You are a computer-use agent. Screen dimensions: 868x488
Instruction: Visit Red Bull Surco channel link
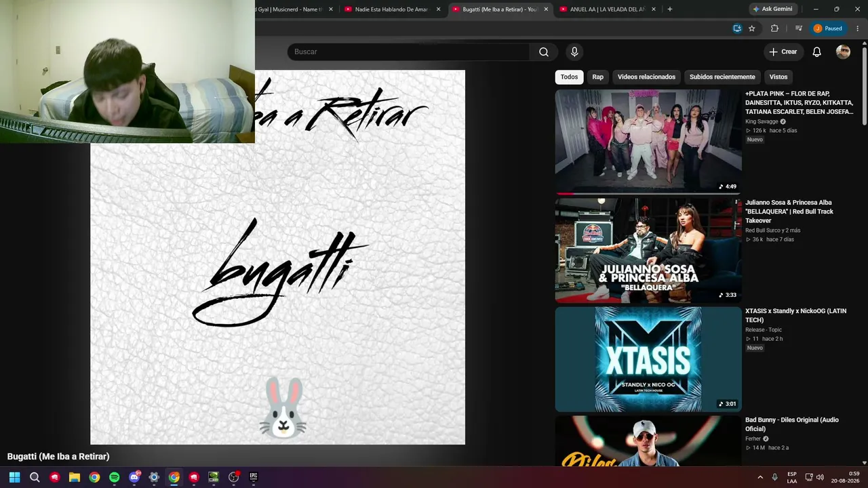click(773, 230)
